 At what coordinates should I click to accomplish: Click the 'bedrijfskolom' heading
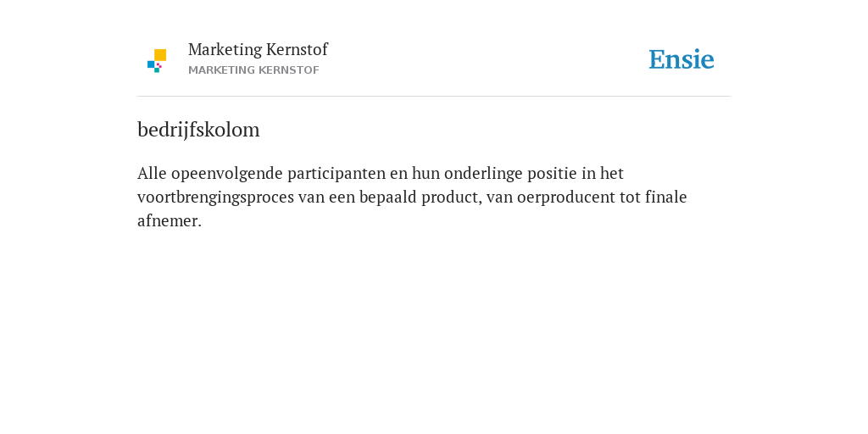click(x=198, y=130)
